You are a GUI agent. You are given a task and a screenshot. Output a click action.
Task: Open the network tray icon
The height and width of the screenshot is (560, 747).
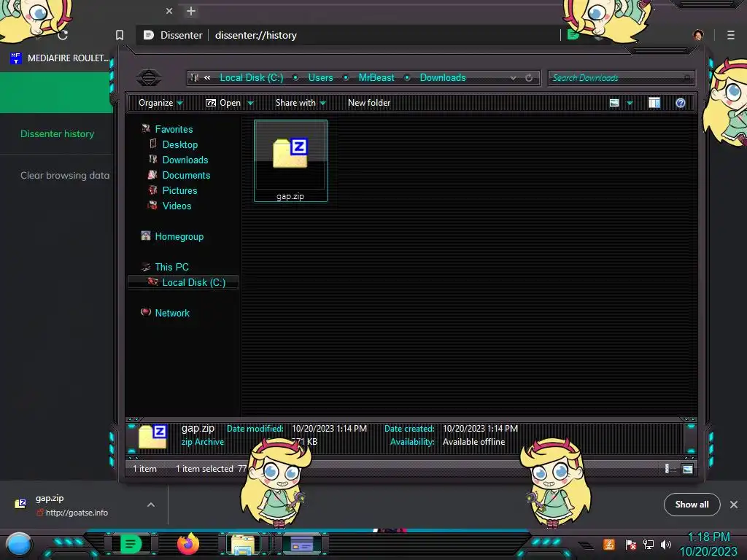coord(649,544)
